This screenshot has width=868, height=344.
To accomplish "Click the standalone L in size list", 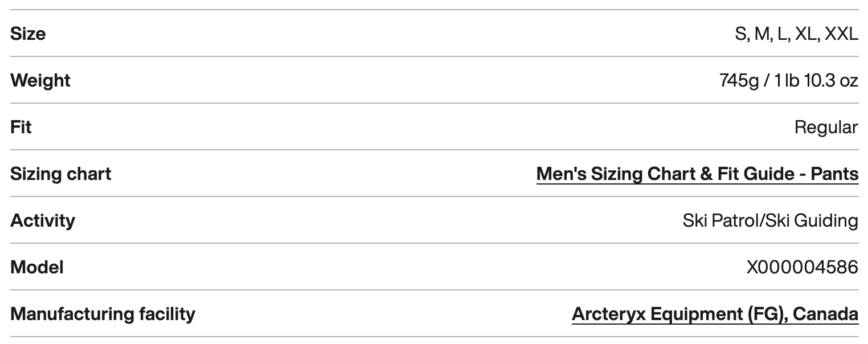I will (x=783, y=34).
